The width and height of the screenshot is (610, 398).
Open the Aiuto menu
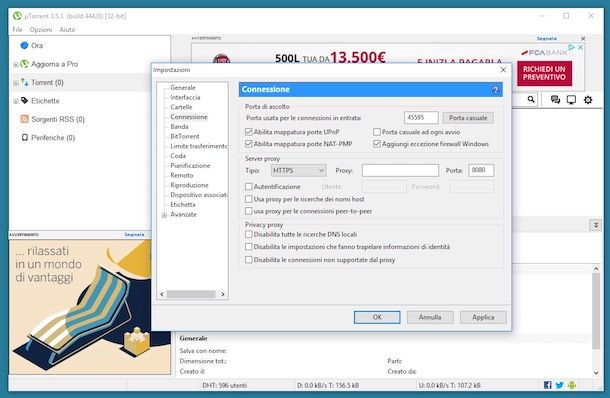67,30
